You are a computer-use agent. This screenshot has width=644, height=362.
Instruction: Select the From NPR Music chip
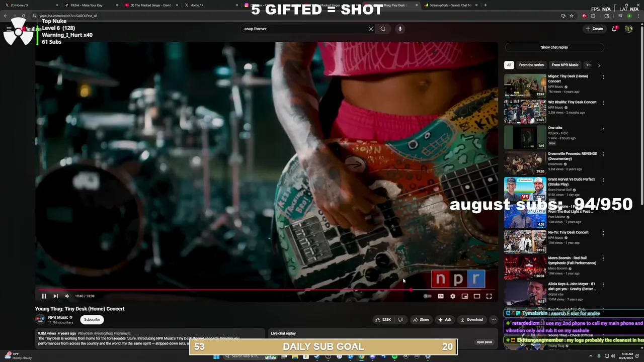tap(565, 65)
